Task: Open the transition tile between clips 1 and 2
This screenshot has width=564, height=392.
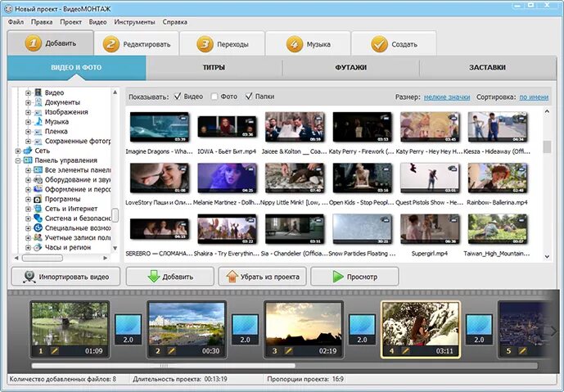Action: click(128, 330)
